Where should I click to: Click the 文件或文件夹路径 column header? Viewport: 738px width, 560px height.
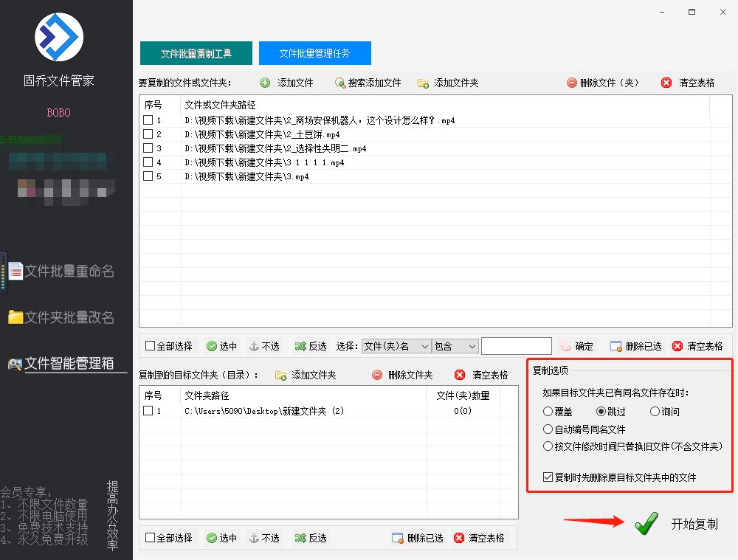point(220,105)
